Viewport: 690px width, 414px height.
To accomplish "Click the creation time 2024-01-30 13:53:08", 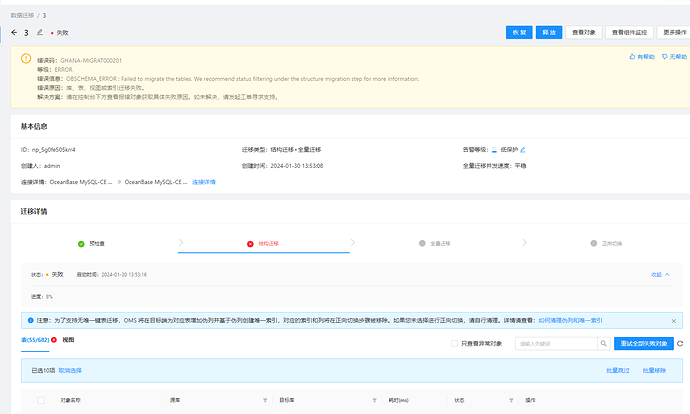I will pyautogui.click(x=297, y=166).
